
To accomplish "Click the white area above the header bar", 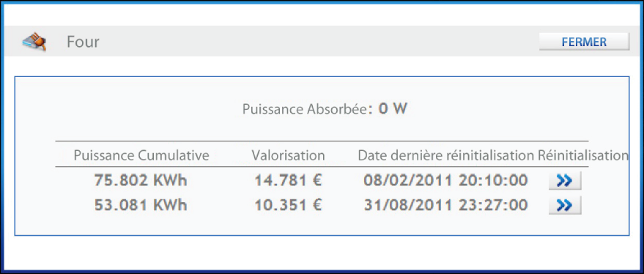I will [x=322, y=15].
